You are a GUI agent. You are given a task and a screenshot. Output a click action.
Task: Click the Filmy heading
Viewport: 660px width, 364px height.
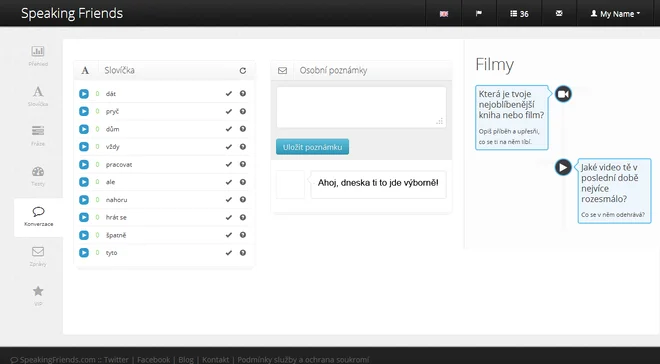[x=495, y=65]
